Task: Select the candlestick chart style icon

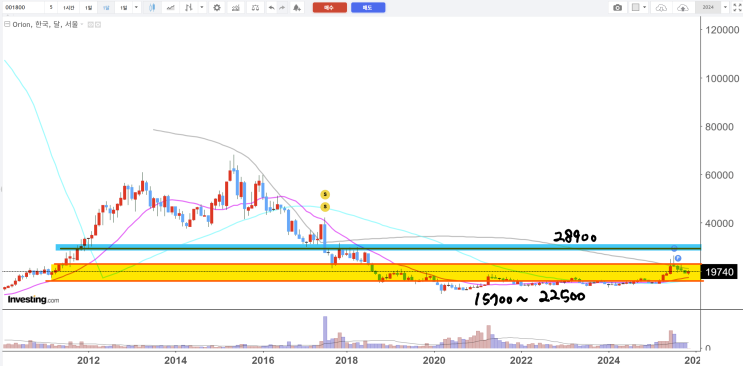Action: 152,8
